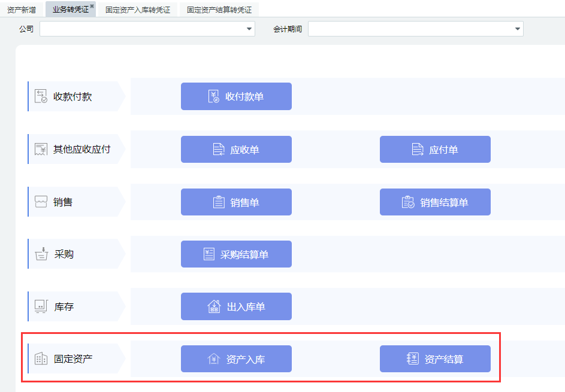This screenshot has width=565, height=392.
Task: Open the 应付单 button
Action: [435, 150]
